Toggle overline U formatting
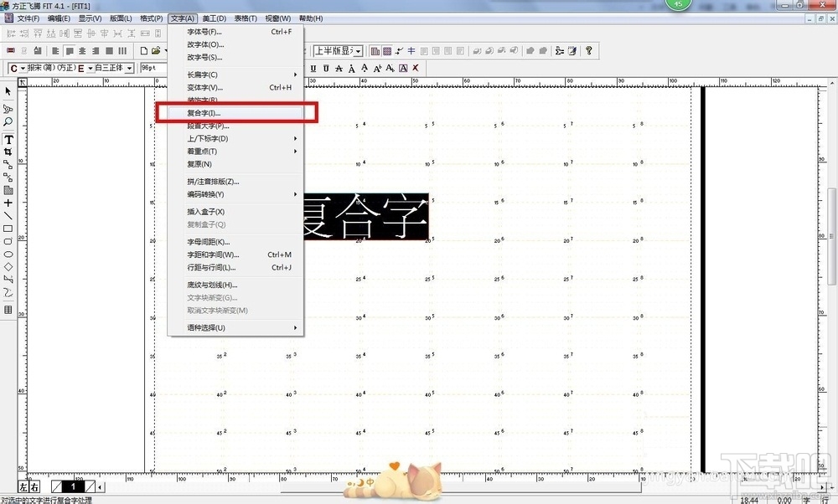The height and width of the screenshot is (504, 838). coord(326,68)
